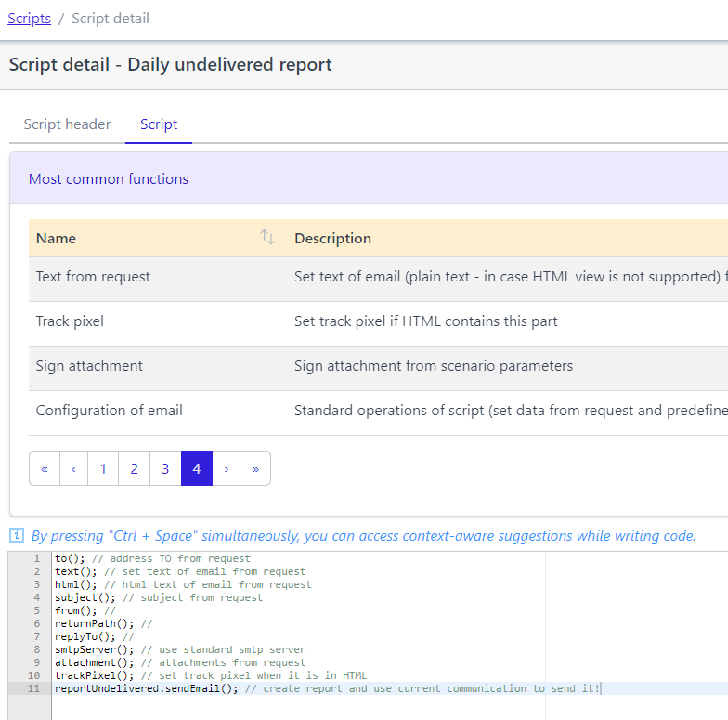This screenshot has height=720, width=728.
Task: Select the Configuration of email function row
Action: (x=379, y=411)
